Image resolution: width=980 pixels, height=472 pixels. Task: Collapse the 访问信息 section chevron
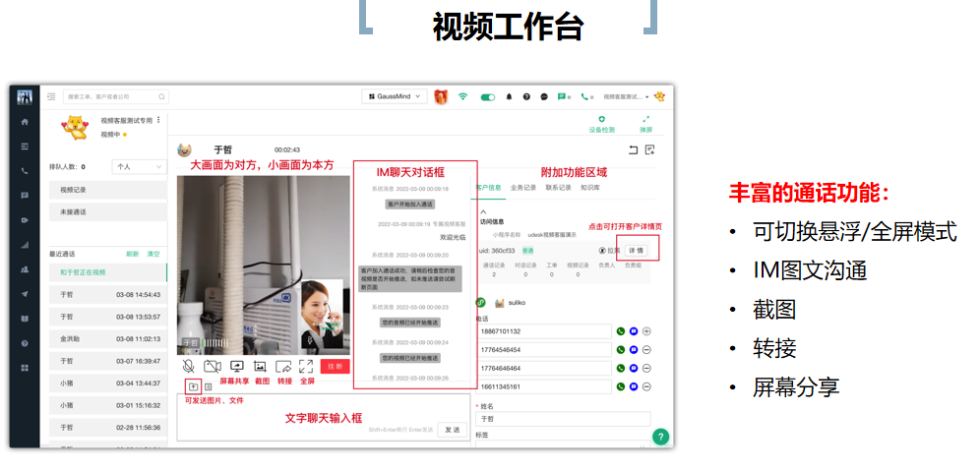(x=483, y=209)
